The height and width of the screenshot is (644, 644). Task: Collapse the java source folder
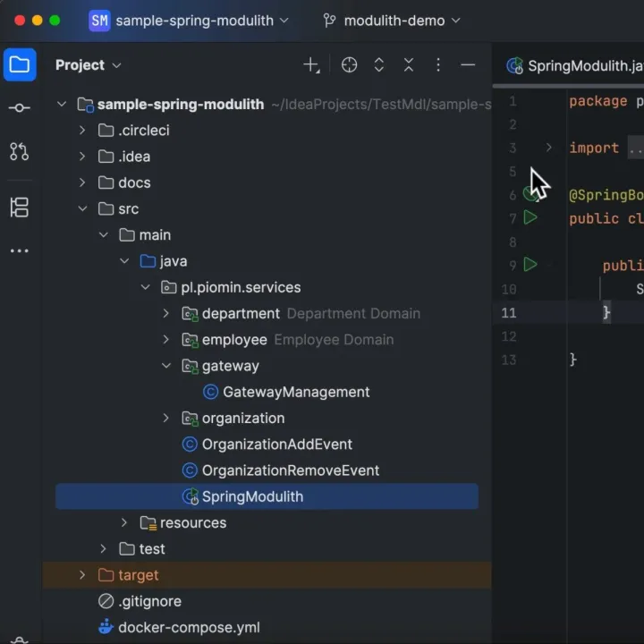tap(124, 261)
